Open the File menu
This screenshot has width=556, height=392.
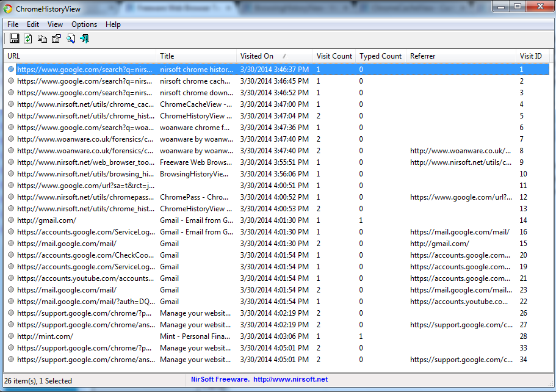pyautogui.click(x=12, y=24)
